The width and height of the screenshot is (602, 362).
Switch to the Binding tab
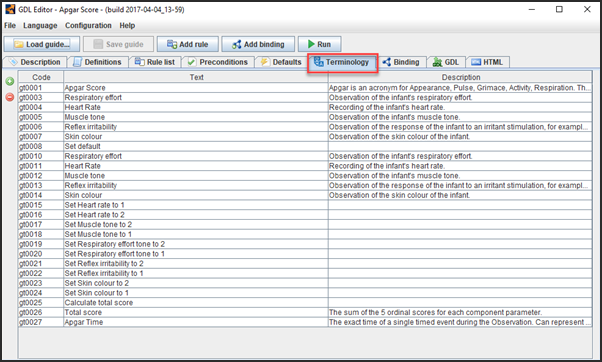[x=401, y=62]
